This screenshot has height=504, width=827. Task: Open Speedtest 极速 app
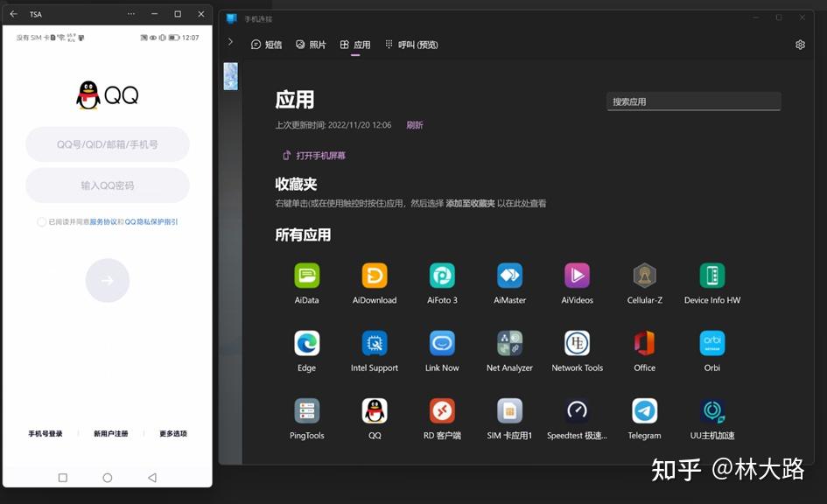click(577, 410)
